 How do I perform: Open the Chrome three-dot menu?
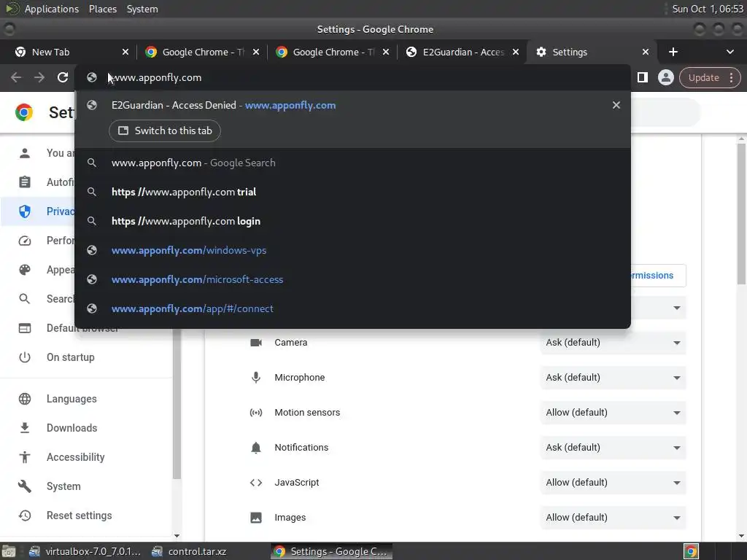731,77
